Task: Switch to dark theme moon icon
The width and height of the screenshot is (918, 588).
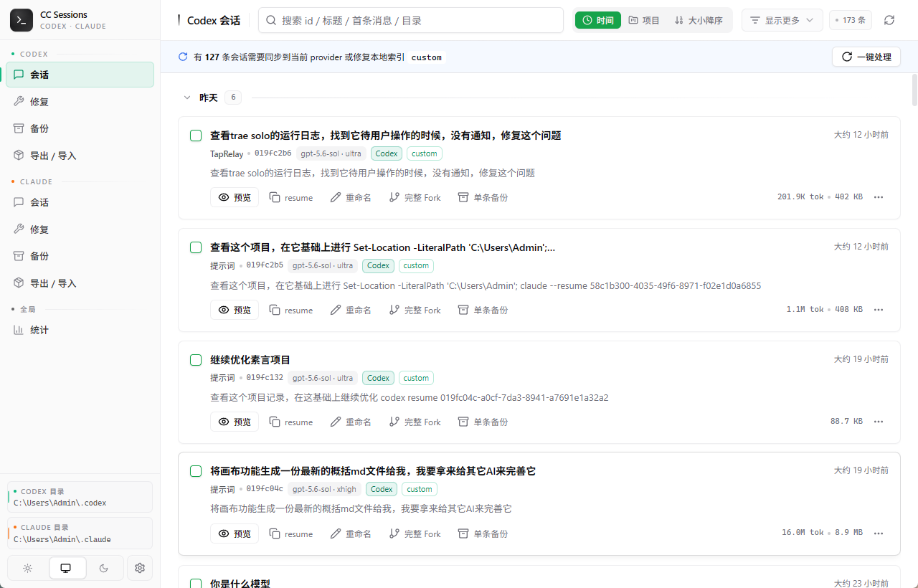Action: (104, 568)
